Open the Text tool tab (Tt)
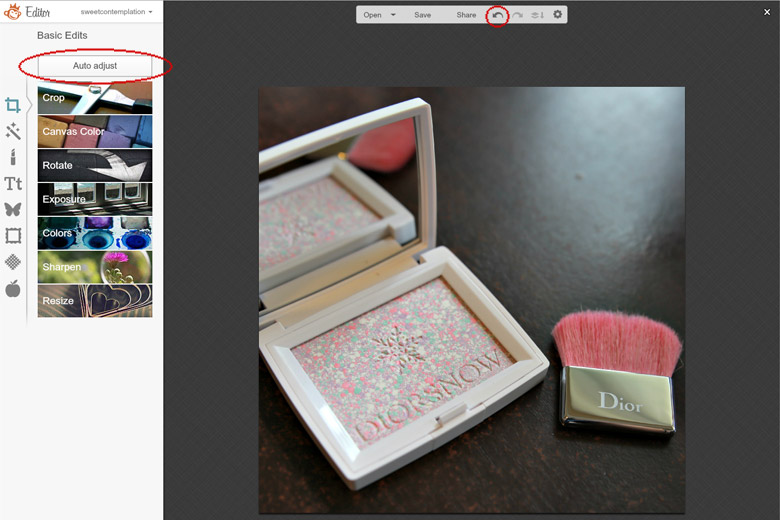 13,184
